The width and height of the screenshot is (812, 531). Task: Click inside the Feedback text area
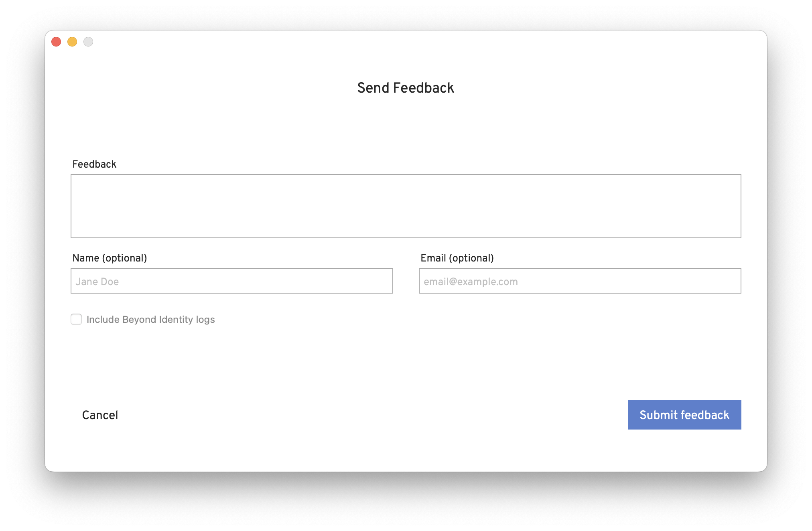406,206
